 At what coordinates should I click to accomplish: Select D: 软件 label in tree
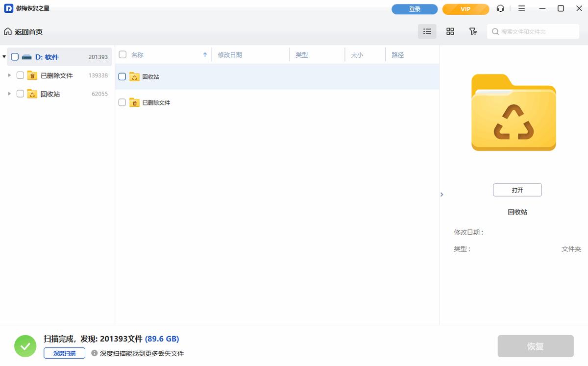[47, 57]
